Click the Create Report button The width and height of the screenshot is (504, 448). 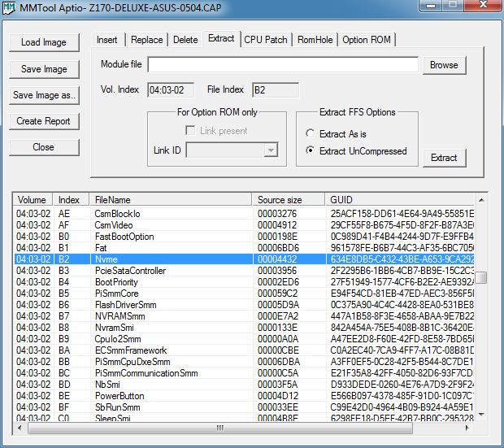tap(44, 121)
